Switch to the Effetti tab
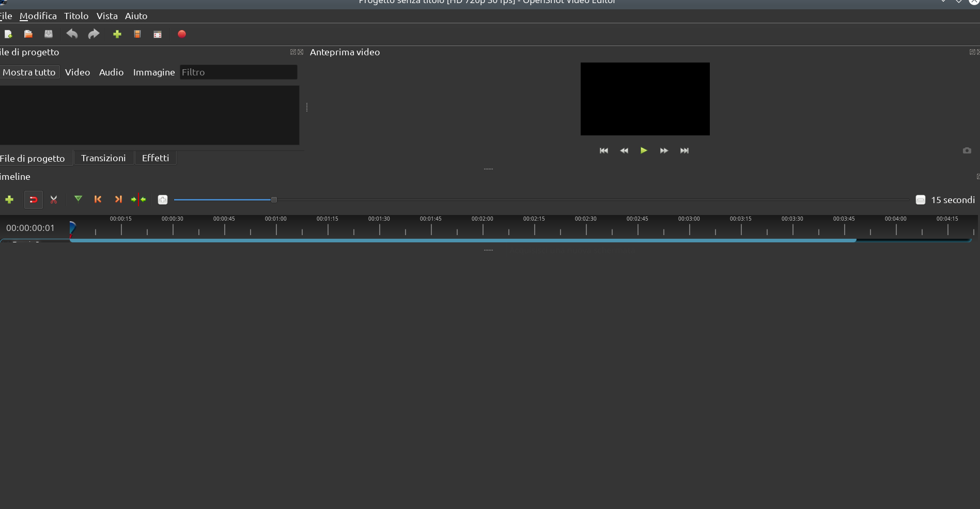Image resolution: width=980 pixels, height=509 pixels. coord(155,158)
